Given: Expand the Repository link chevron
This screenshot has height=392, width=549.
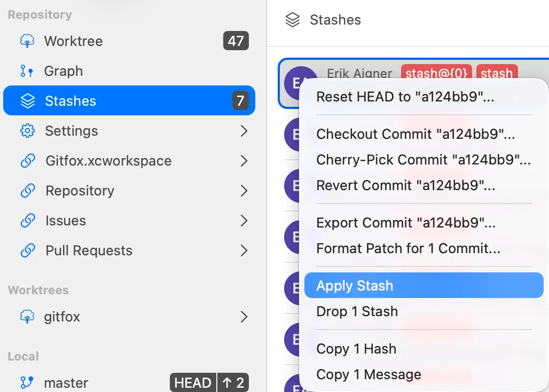Looking at the screenshot, I should pyautogui.click(x=244, y=191).
